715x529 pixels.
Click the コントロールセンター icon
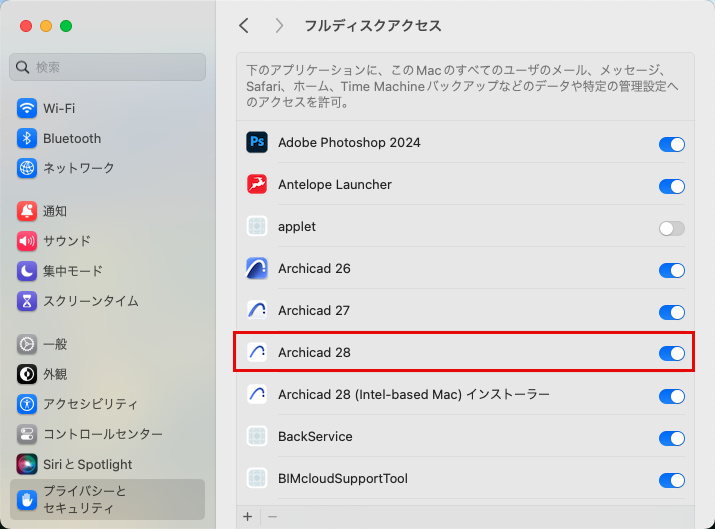click(x=27, y=434)
